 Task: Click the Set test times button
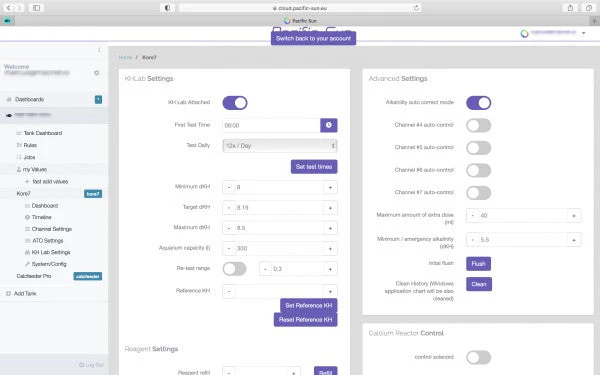(x=314, y=167)
